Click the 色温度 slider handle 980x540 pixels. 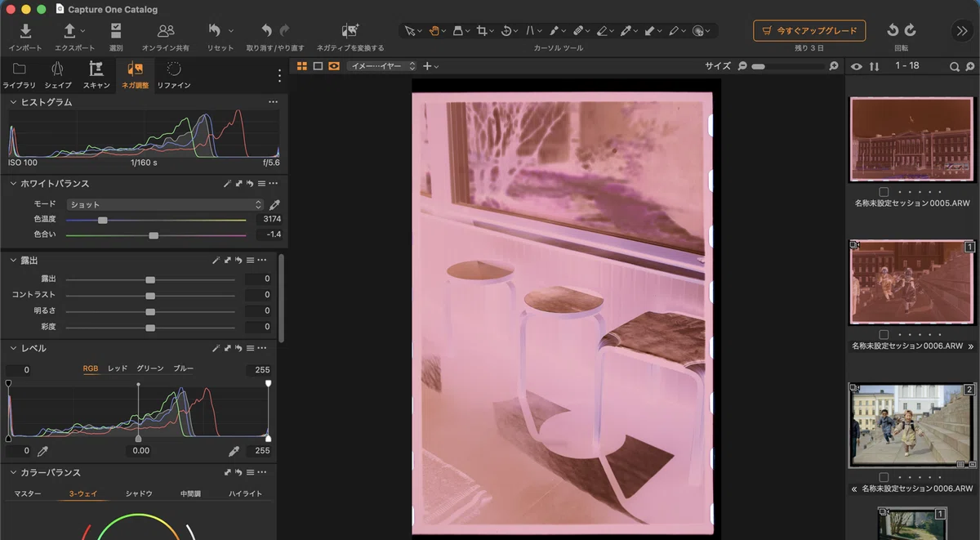[102, 220]
